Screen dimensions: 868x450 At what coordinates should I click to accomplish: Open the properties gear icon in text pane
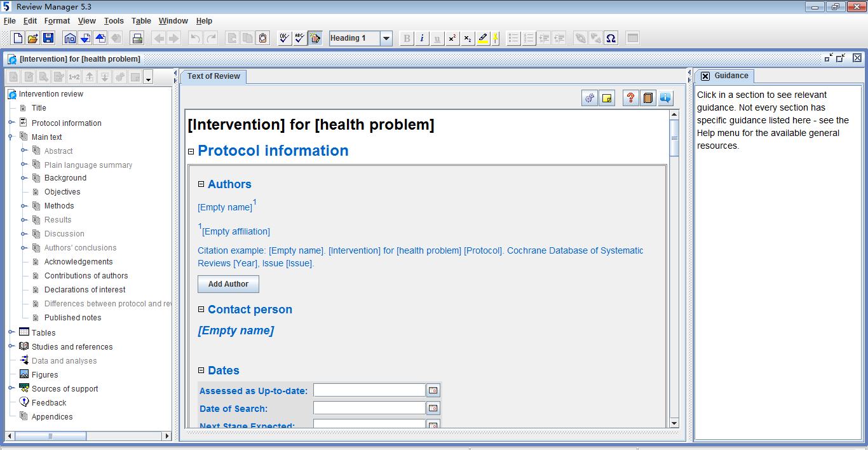tap(590, 98)
